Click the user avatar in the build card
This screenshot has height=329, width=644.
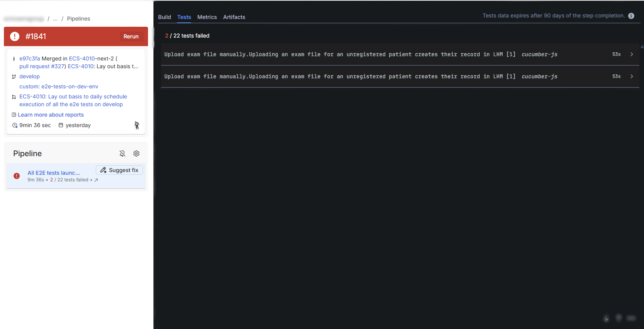click(137, 125)
